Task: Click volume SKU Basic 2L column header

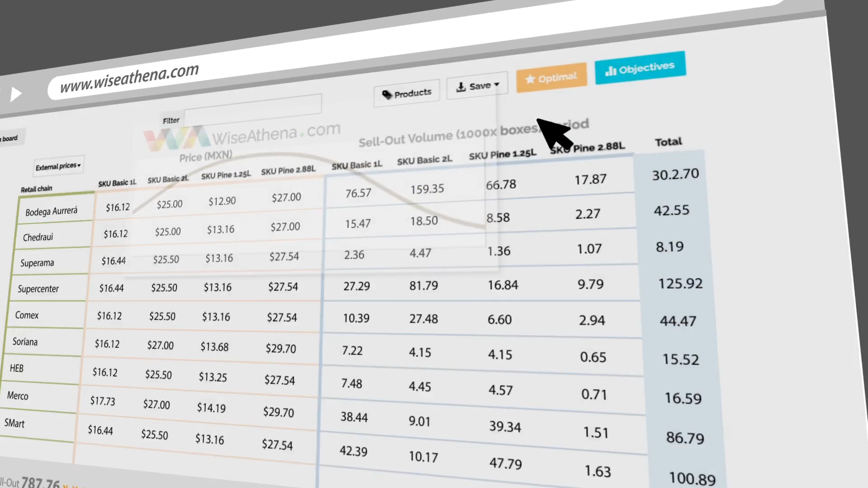Action: point(425,160)
